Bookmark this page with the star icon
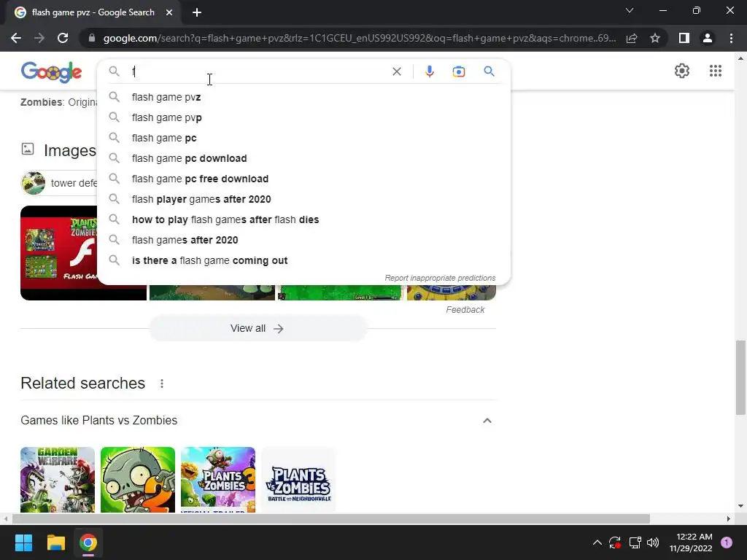Viewport: 747px width, 560px height. coord(655,38)
